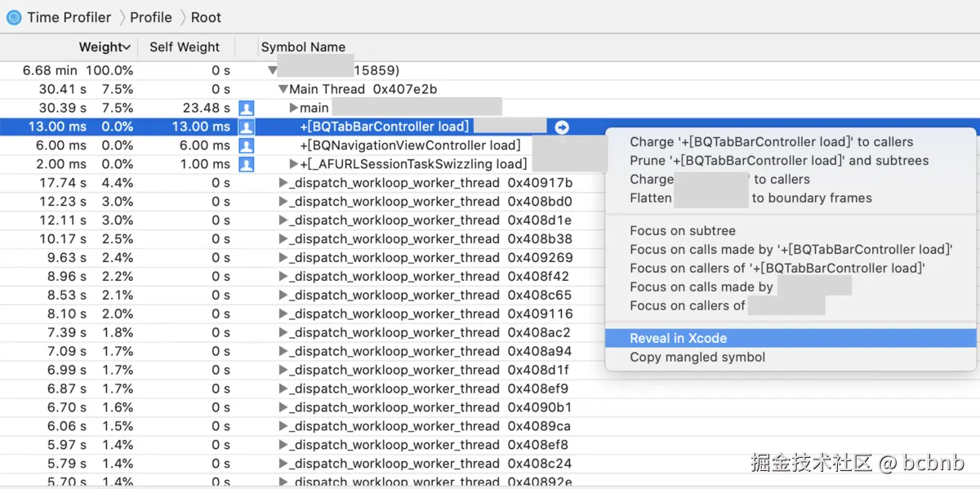The width and height of the screenshot is (980, 489).
Task: Expand worker thread 0x40917b
Action: click(283, 183)
